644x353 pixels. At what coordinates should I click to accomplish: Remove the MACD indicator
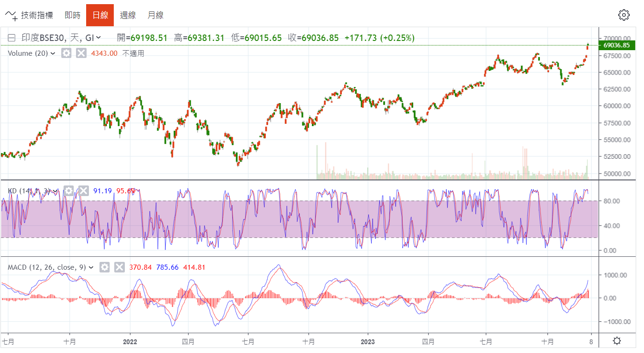point(119,267)
